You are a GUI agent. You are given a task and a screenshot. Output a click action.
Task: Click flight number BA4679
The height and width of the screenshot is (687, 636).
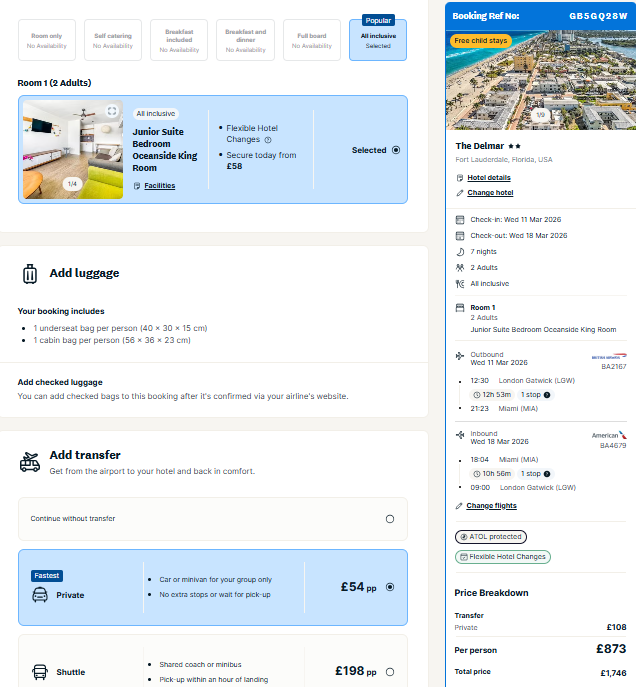(x=613, y=446)
